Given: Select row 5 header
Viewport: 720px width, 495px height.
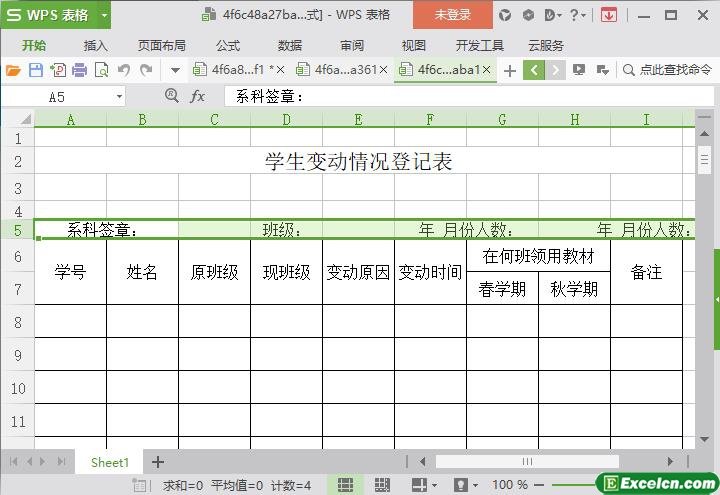Looking at the screenshot, I should 17,229.
